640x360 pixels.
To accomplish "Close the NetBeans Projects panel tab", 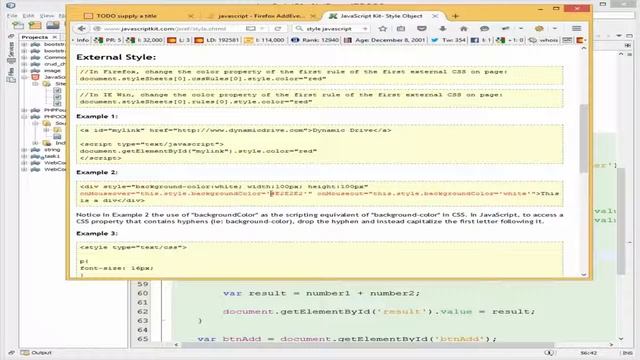I will click(55, 37).
